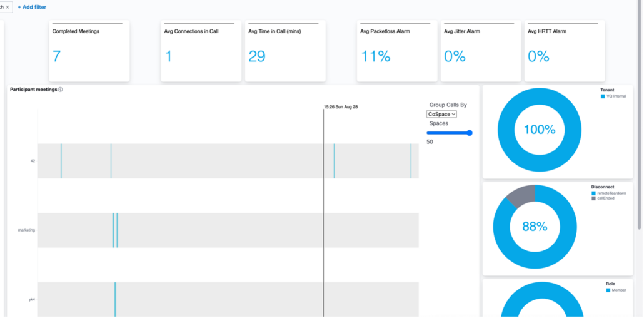The image size is (644, 318).
Task: Click the 15:26 Sun Aug 28 timeline marker
Action: (341, 106)
